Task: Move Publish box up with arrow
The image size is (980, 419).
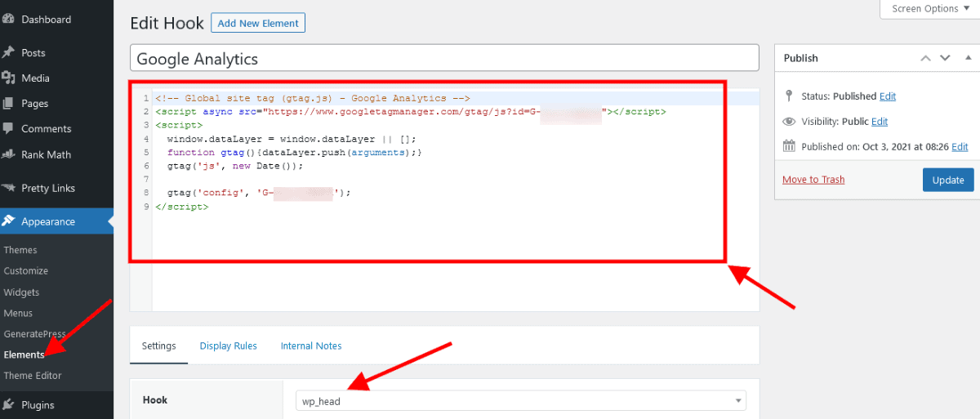Action: click(925, 58)
